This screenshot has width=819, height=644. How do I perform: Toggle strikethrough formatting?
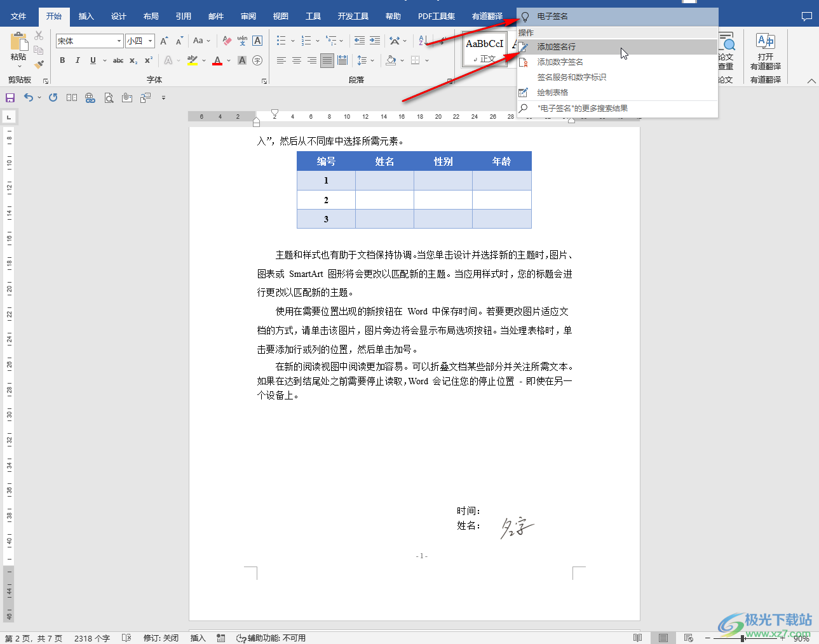point(118,60)
